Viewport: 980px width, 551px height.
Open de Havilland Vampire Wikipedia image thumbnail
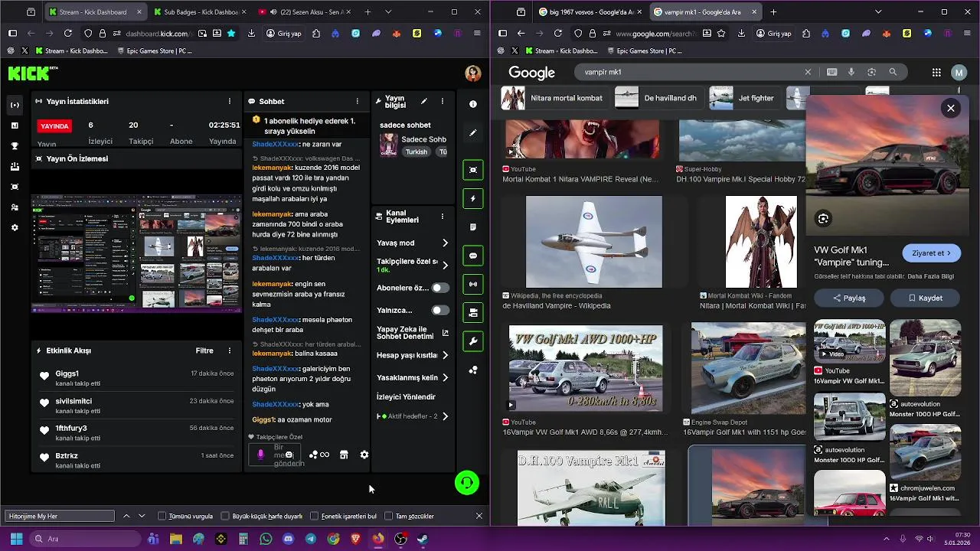[594, 242]
